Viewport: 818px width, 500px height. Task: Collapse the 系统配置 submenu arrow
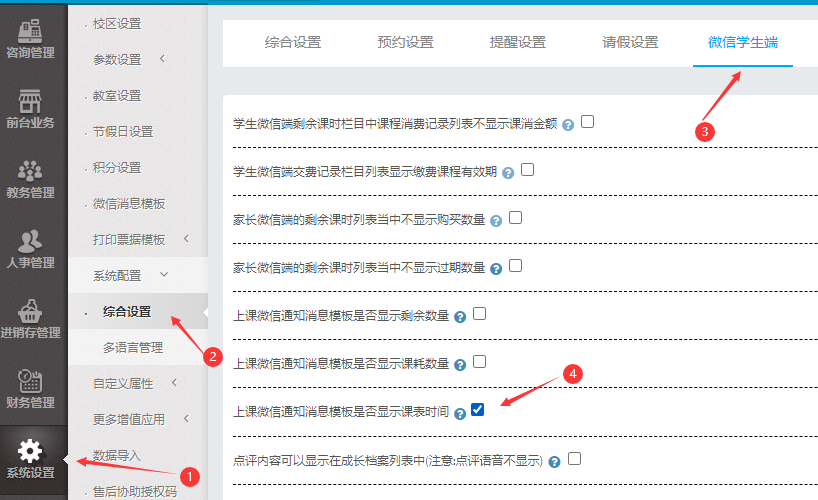click(164, 274)
